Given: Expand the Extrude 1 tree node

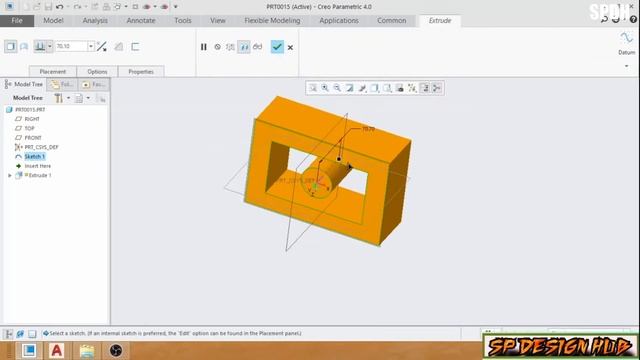Looking at the screenshot, I should point(10,176).
